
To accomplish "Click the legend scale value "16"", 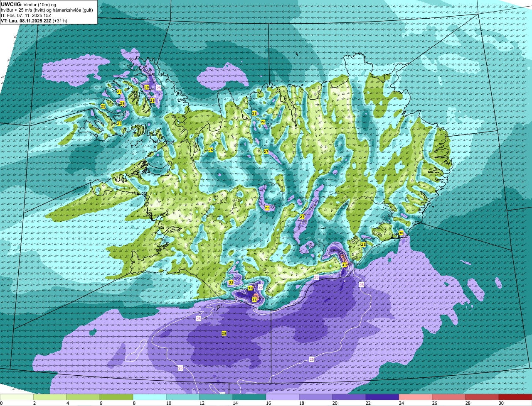I will [x=268, y=403].
